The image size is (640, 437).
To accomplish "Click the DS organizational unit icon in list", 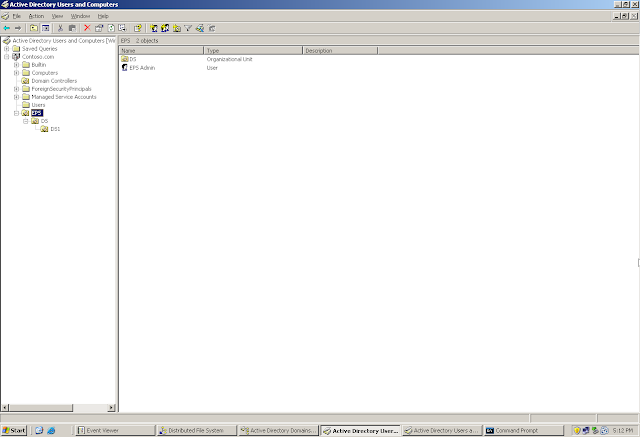I will click(x=125, y=59).
